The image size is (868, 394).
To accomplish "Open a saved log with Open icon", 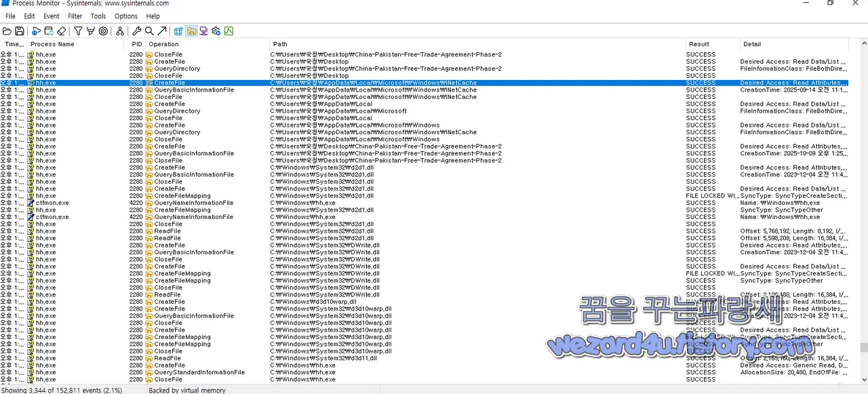I will pyautogui.click(x=7, y=31).
